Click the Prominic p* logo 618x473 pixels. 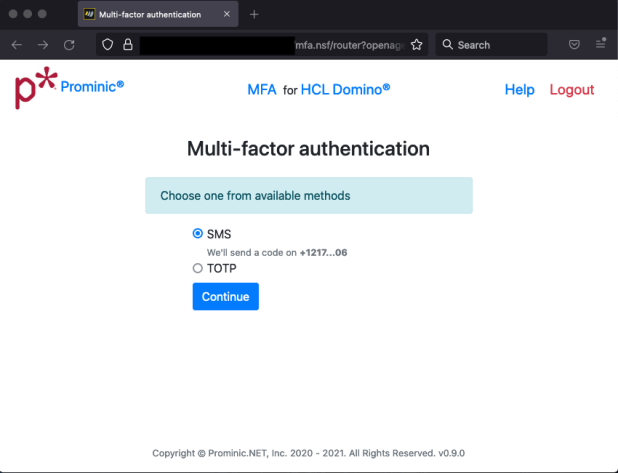tap(36, 88)
